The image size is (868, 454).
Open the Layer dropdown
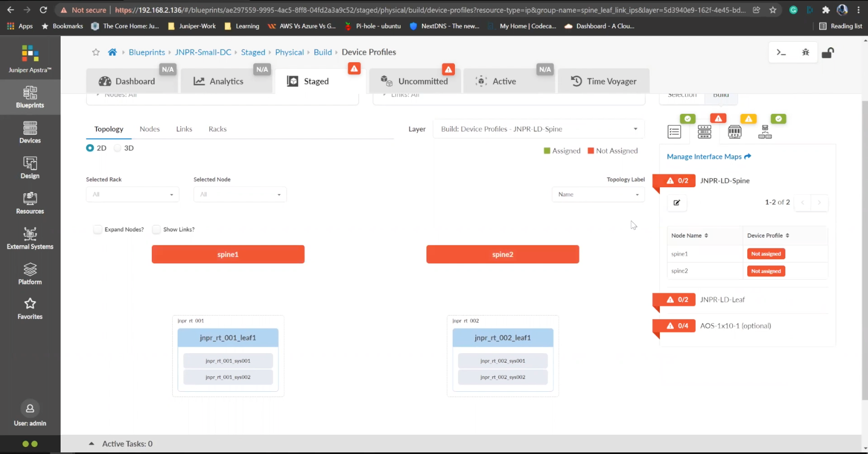point(539,129)
